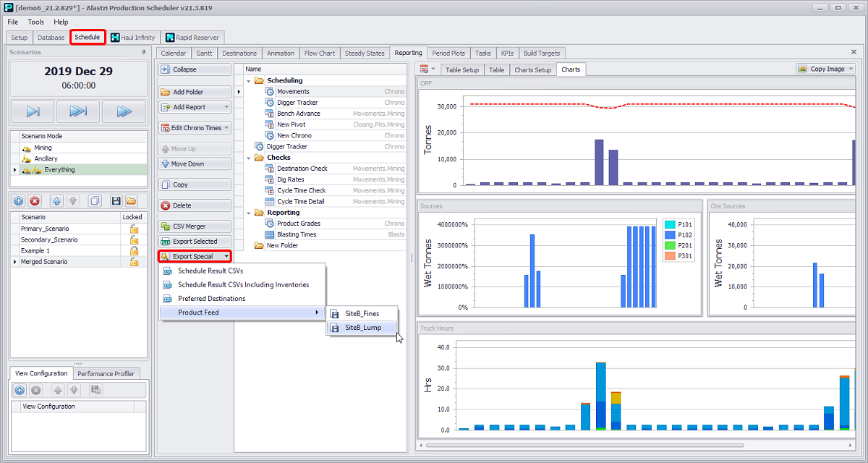Image resolution: width=868 pixels, height=463 pixels.
Task: Click the save scenario floppy disk icon
Action: click(x=116, y=200)
